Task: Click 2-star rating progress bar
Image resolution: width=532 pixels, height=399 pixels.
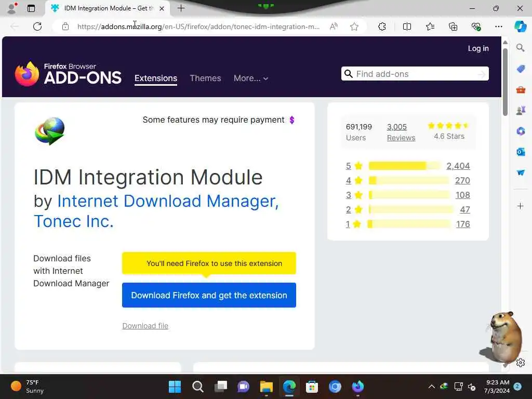Action: 411,210
